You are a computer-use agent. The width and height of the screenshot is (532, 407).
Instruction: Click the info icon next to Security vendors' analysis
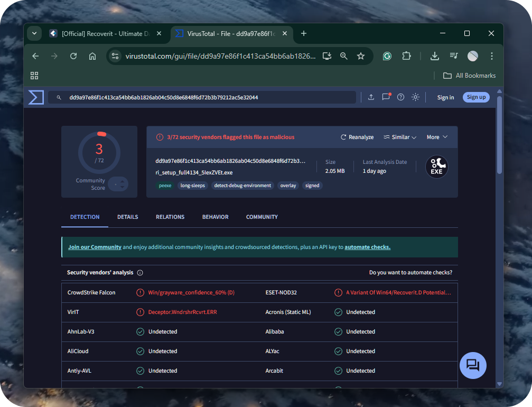point(140,273)
